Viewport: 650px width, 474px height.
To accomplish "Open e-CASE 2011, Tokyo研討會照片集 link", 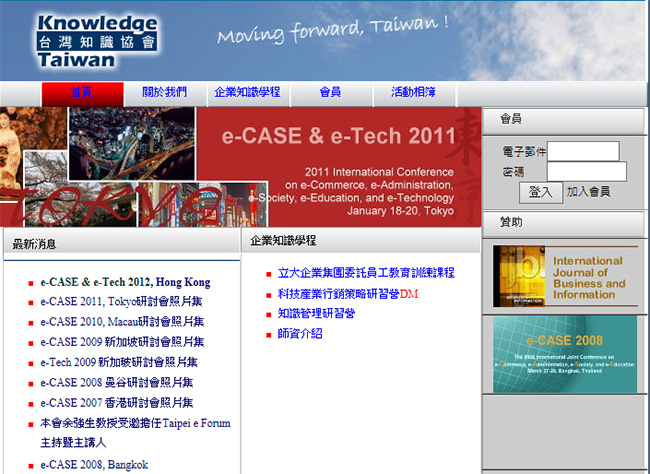I will coord(122,302).
